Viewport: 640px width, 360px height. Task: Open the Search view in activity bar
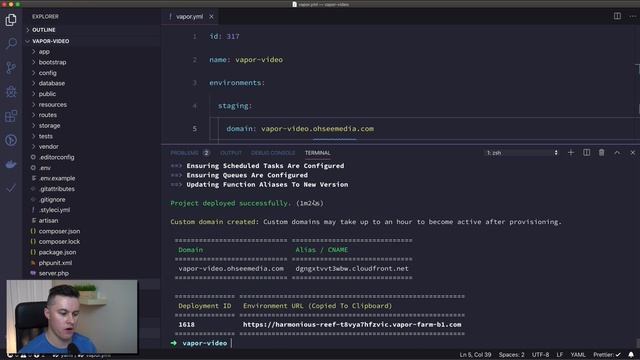point(11,43)
